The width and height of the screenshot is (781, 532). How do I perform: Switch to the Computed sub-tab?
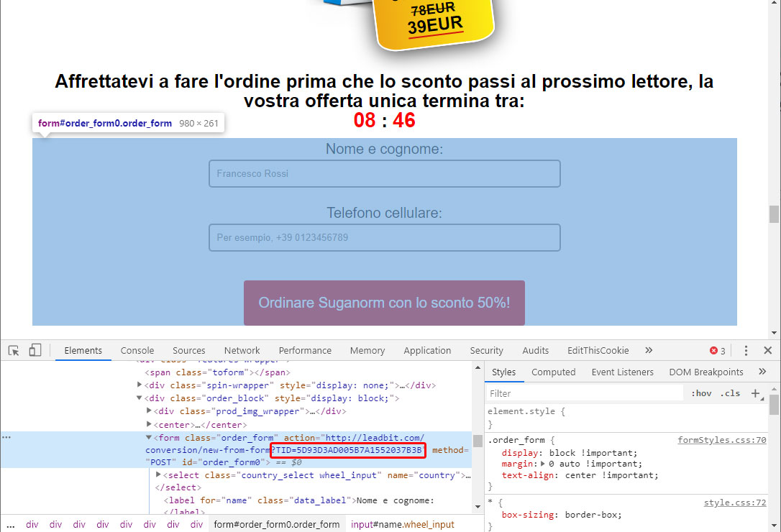tap(553, 372)
